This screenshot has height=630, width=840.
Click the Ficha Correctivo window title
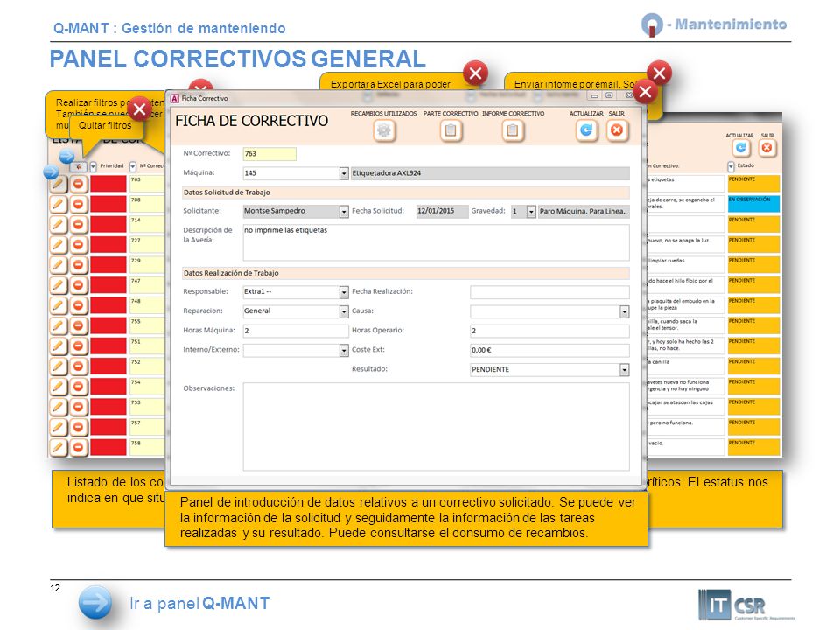click(204, 99)
